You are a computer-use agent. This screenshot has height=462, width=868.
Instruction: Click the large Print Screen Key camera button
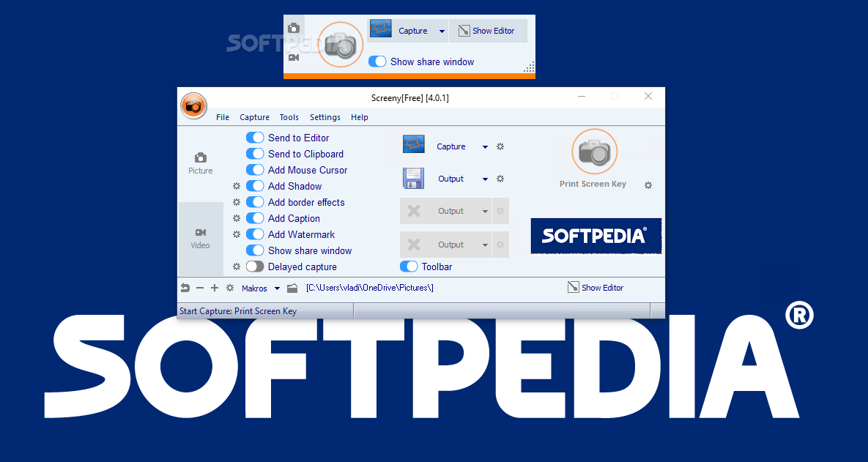click(x=594, y=152)
